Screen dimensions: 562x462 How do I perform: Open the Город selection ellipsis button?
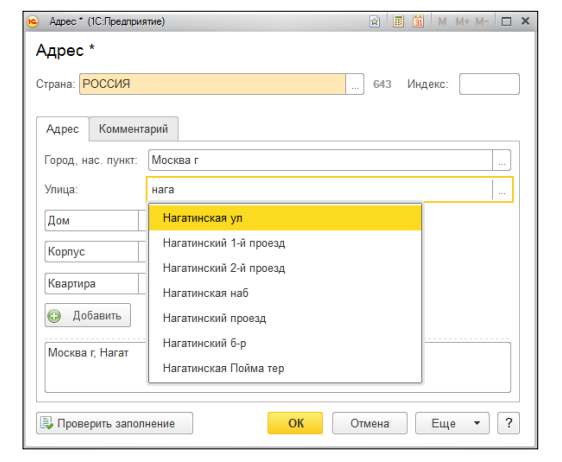click(502, 160)
